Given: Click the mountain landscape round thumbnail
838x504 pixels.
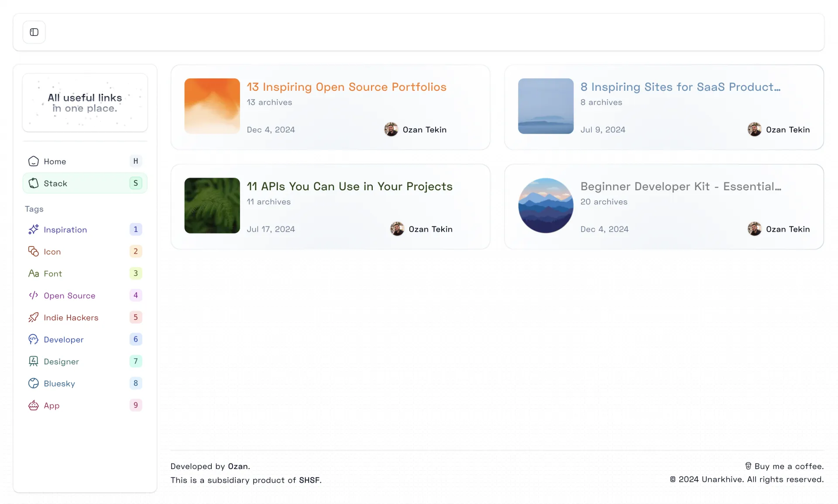Looking at the screenshot, I should click(x=546, y=206).
